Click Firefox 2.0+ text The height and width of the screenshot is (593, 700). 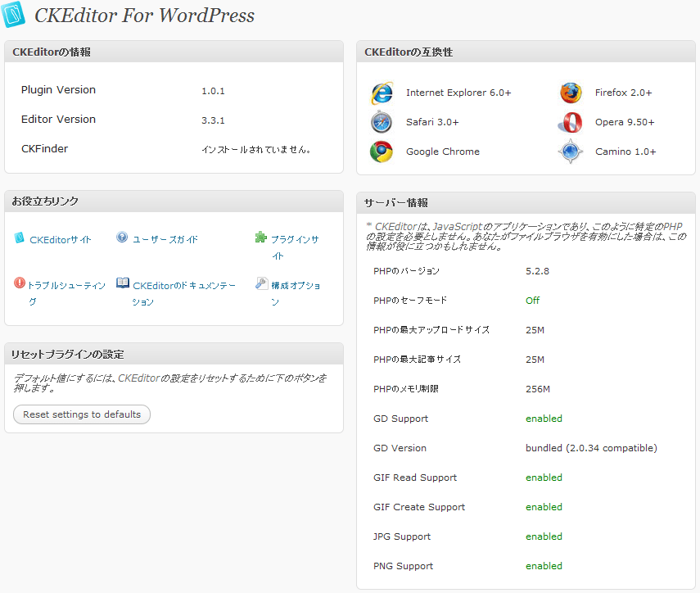point(623,93)
